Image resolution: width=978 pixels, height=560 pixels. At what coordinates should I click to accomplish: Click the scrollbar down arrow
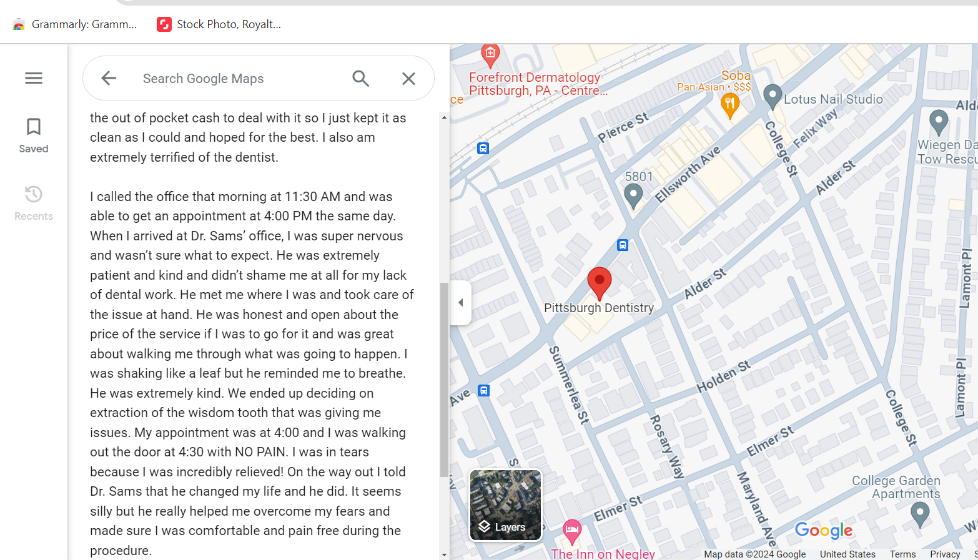pyautogui.click(x=444, y=554)
